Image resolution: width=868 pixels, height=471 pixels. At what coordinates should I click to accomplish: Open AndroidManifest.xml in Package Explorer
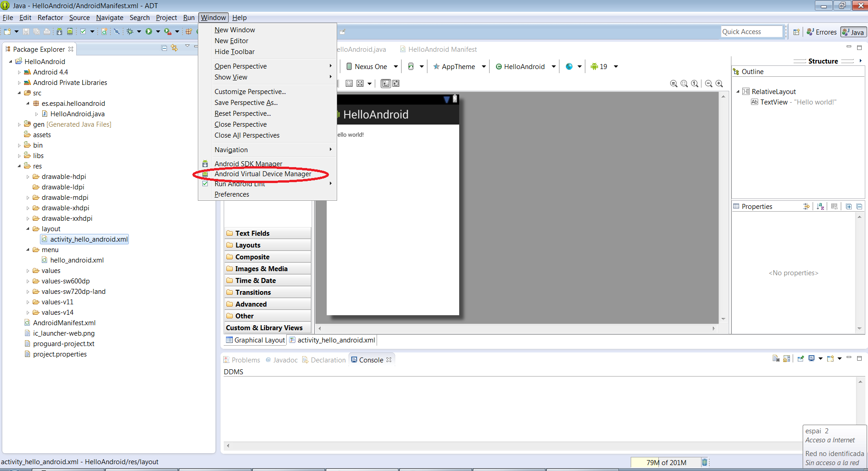tap(64, 323)
